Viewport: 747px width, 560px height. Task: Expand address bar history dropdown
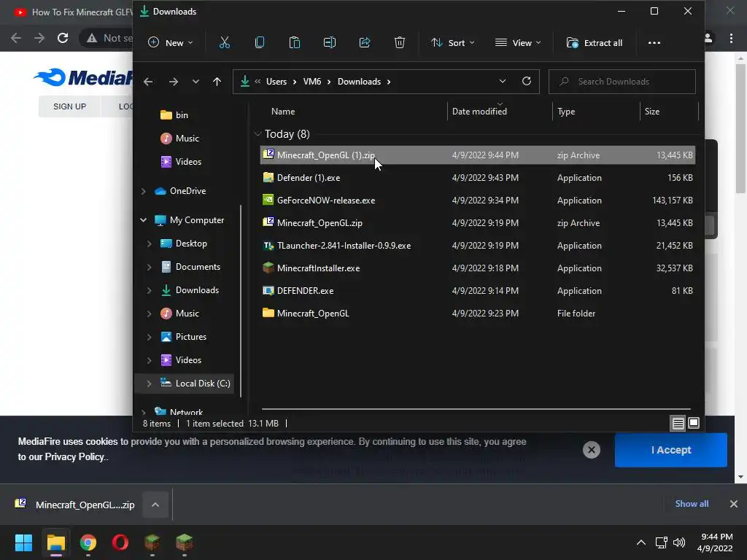pyautogui.click(x=503, y=82)
